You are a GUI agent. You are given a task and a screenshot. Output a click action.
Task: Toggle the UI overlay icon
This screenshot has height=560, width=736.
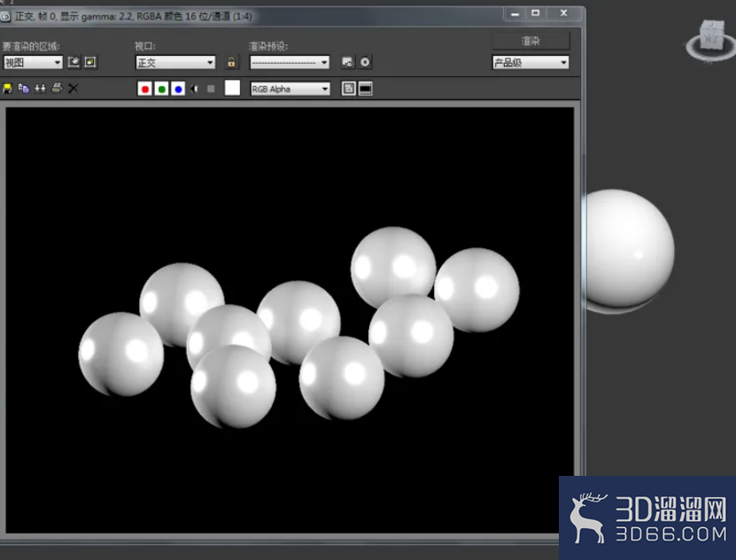click(348, 89)
